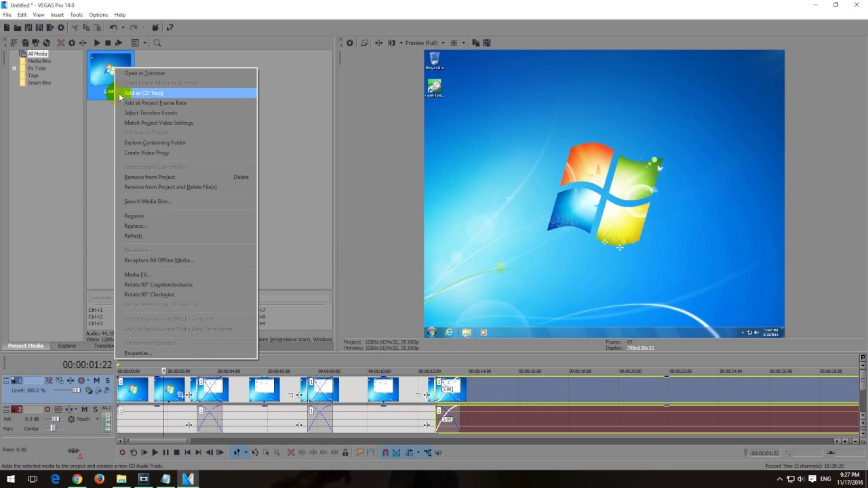This screenshot has width=868, height=488.
Task: Open Views dropdown in Project Media toolbar
Action: 144,43
